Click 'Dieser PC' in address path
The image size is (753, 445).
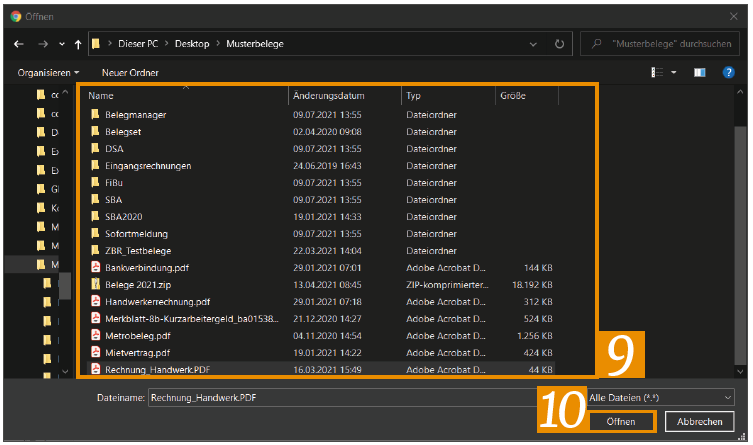(138, 44)
